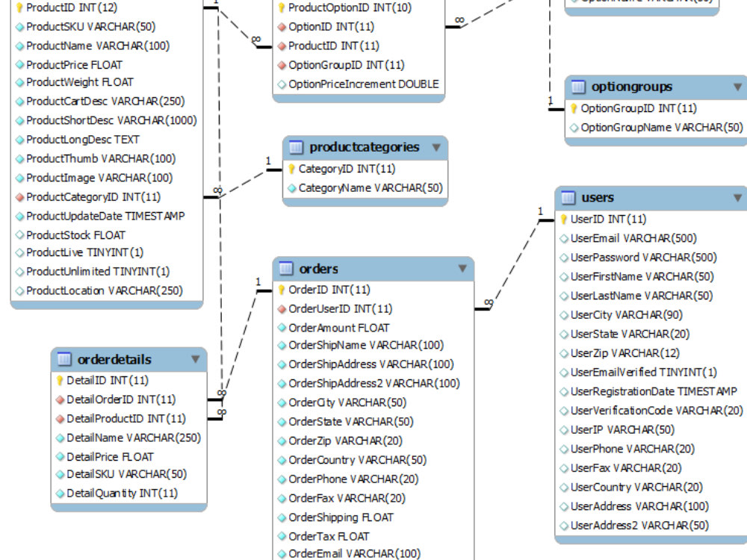Select UserPhone VARCHAR(20) column
This screenshot has width=747, height=560.
633,449
